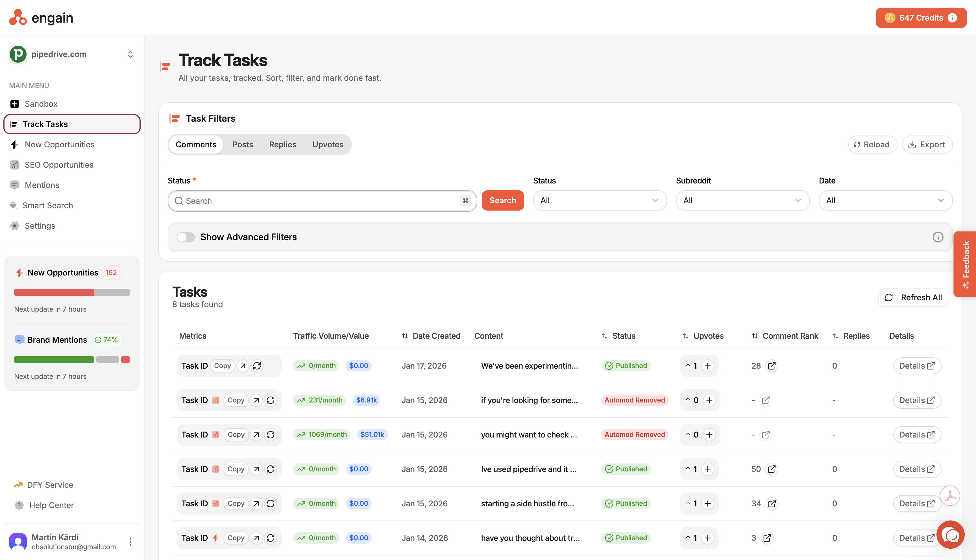The height and width of the screenshot is (560, 976).
Task: Expand pipedrive.com workspace switcher
Action: [x=130, y=54]
